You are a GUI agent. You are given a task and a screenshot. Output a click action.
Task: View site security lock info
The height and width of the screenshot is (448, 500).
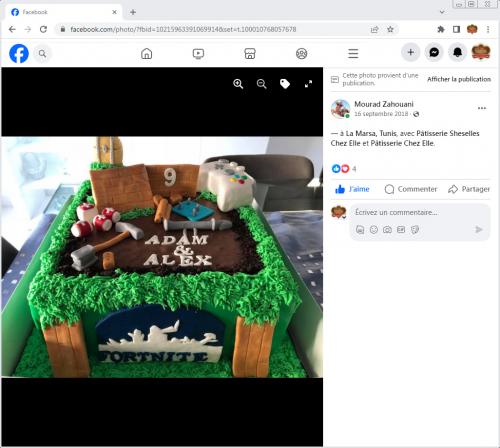click(x=62, y=29)
